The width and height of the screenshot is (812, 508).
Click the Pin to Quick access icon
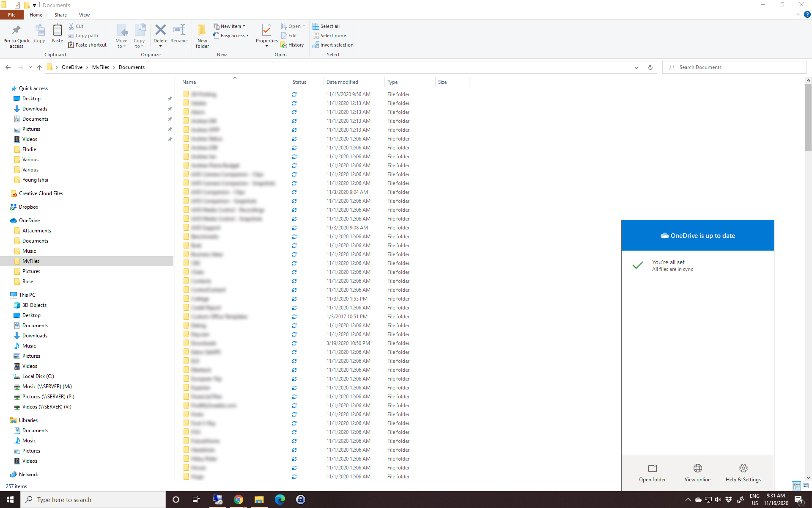16,31
